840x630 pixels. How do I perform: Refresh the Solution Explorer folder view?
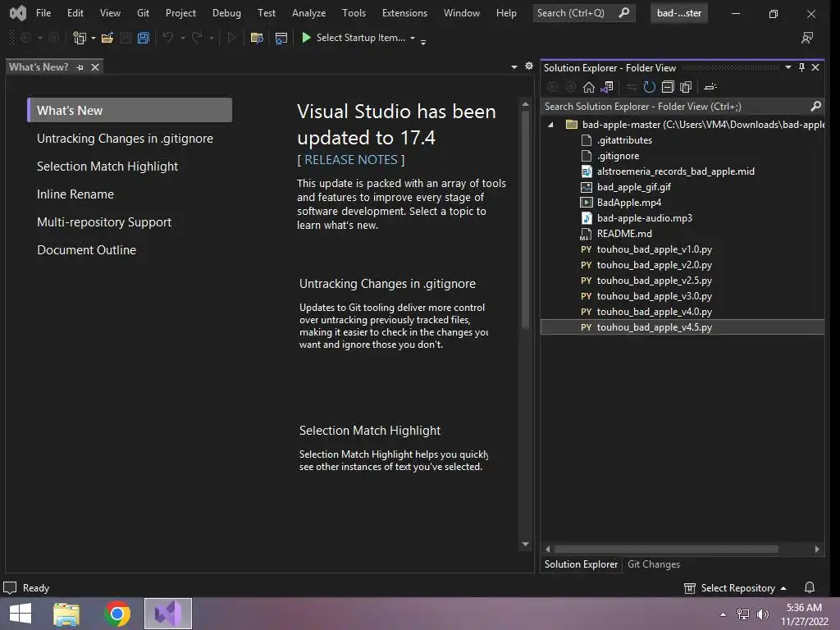(650, 87)
